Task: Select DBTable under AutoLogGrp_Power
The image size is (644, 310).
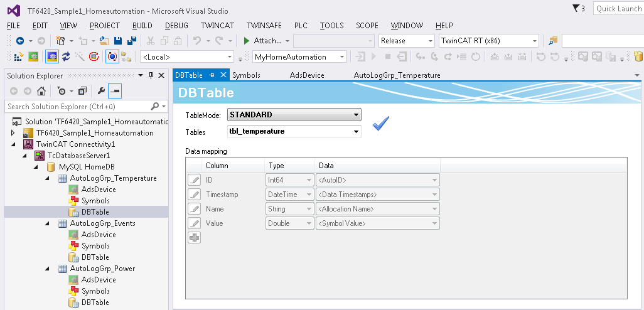Action: tap(95, 302)
